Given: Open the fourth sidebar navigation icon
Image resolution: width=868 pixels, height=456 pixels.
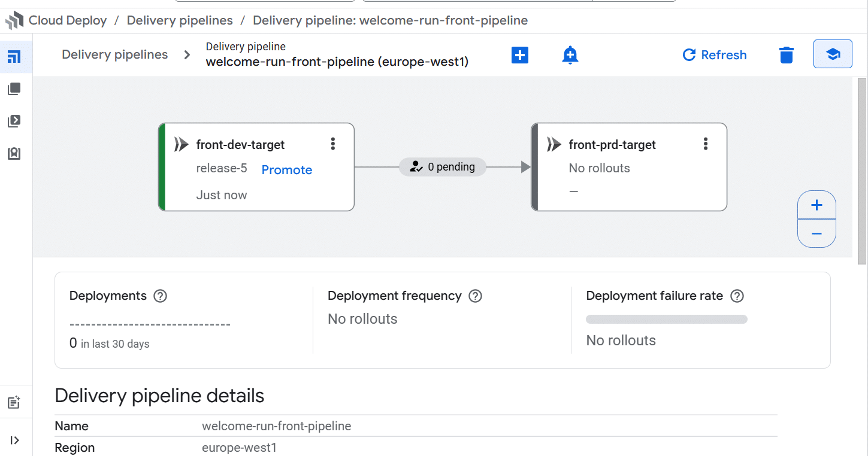Looking at the screenshot, I should coord(14,154).
